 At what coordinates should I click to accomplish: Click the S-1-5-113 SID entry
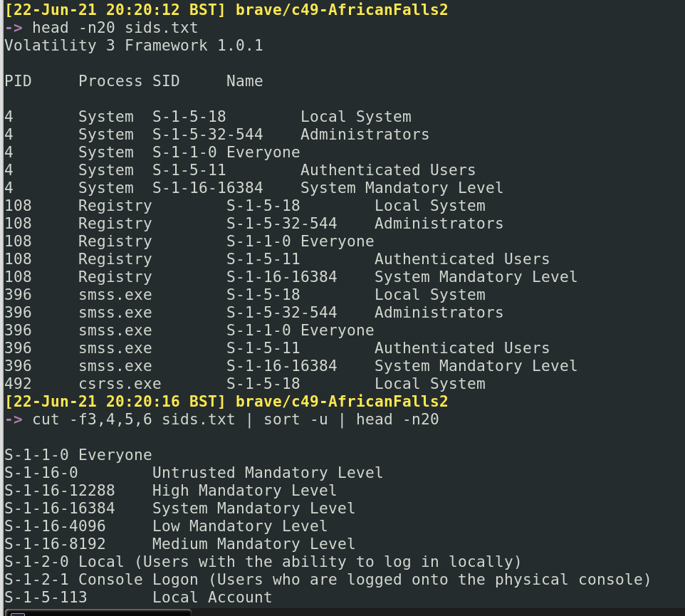point(46,597)
